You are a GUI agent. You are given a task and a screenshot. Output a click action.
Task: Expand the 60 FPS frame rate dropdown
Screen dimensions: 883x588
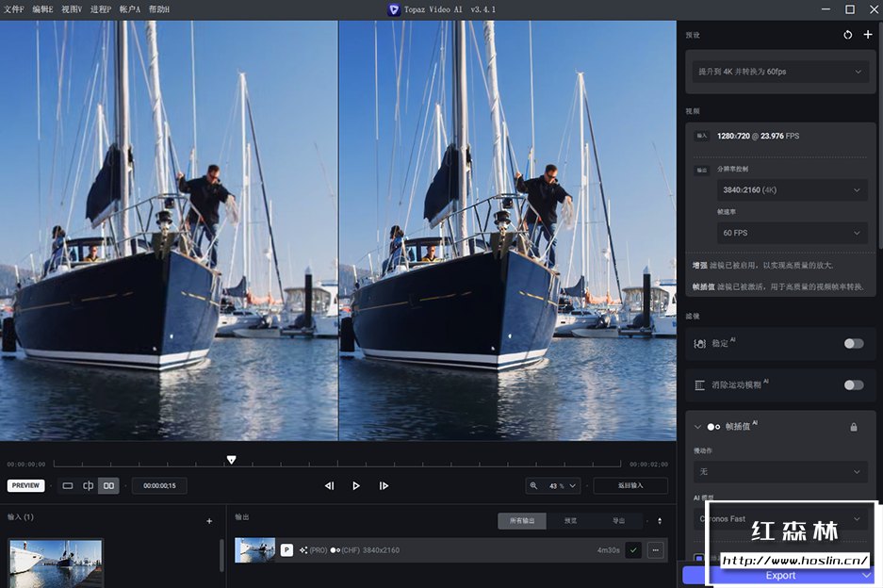[790, 233]
